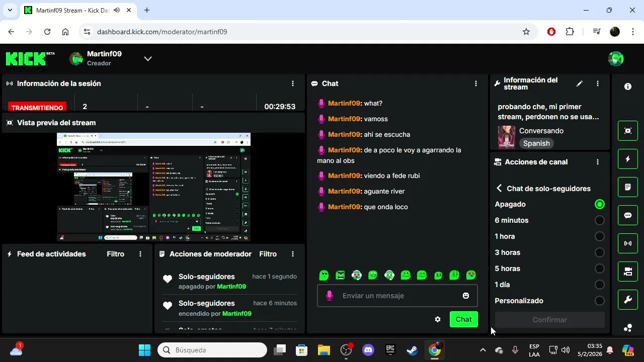Click the stream preview thumbnail
This screenshot has height=362, width=644.
(153, 187)
